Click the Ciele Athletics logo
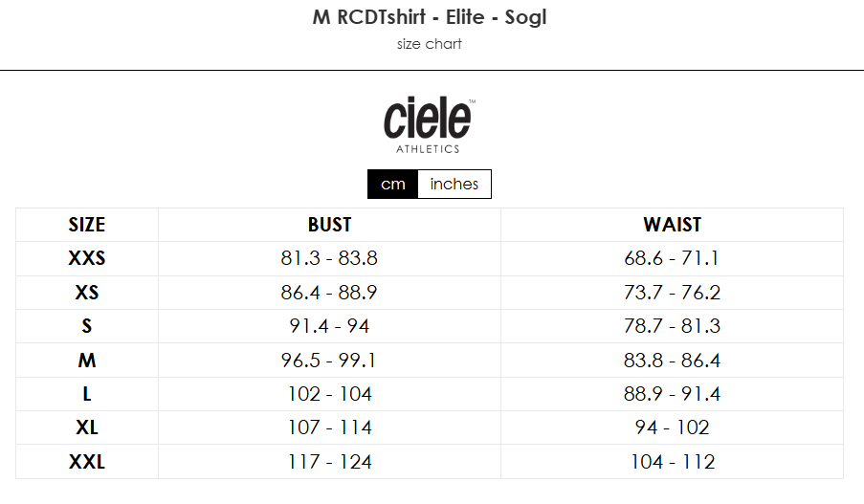This screenshot has width=864, height=504. pyautogui.click(x=430, y=125)
